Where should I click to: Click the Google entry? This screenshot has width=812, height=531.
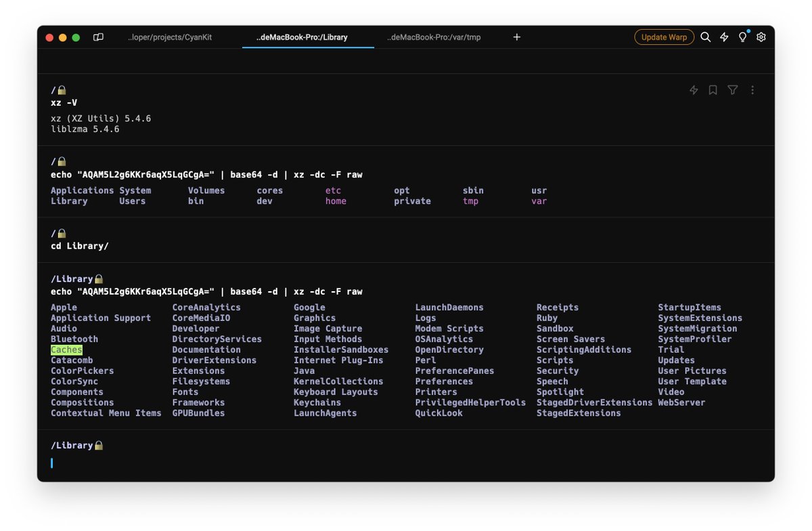click(310, 307)
